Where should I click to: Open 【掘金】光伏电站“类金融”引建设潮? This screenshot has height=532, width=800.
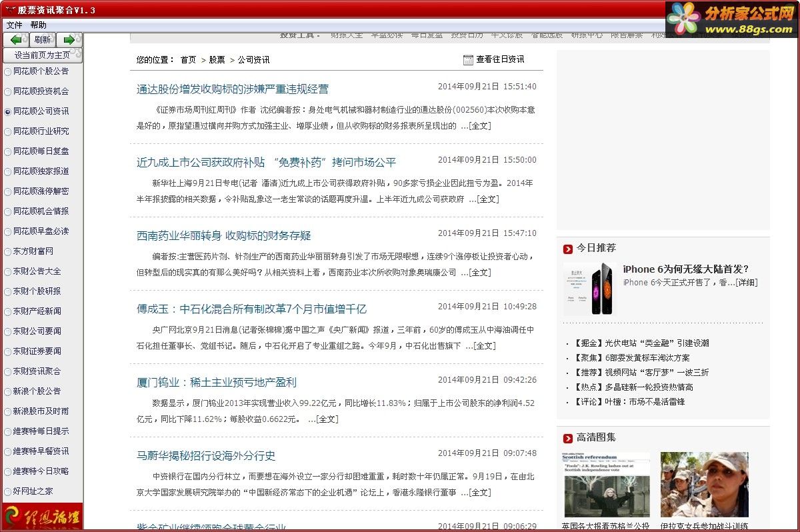click(641, 343)
